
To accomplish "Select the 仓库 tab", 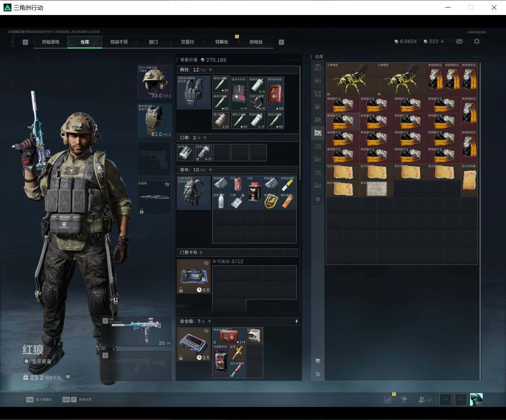I will (85, 42).
